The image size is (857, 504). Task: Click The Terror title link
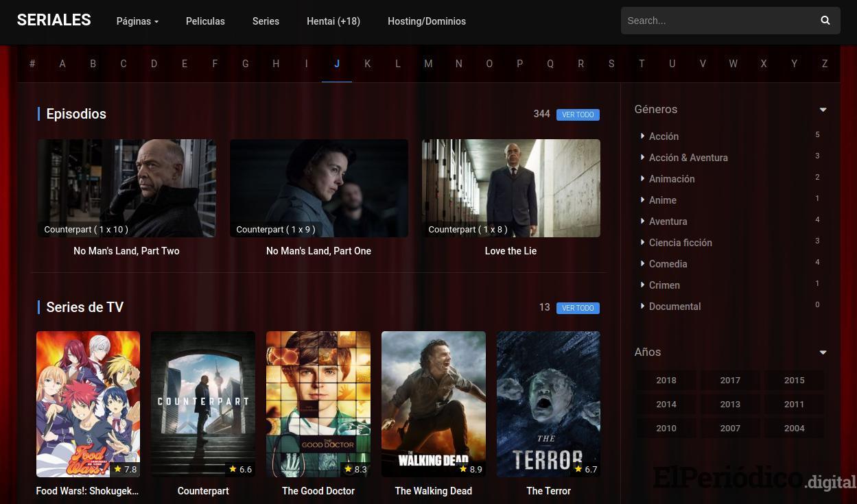click(548, 491)
